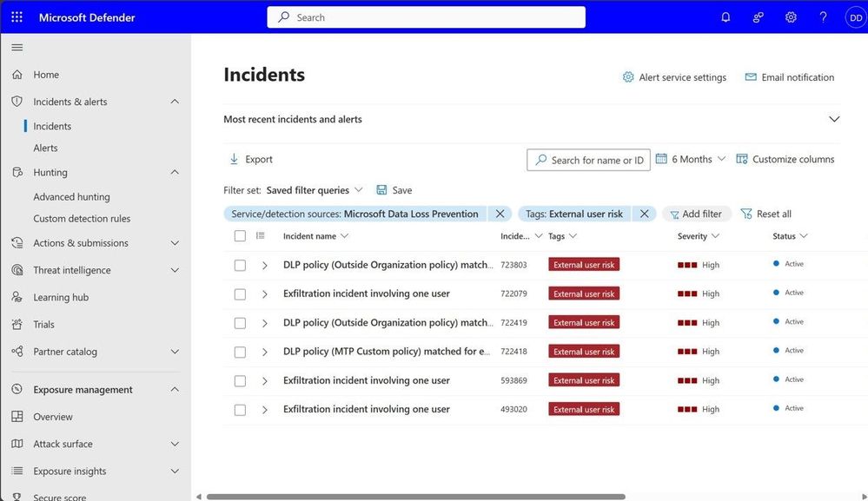The width and height of the screenshot is (868, 501).
Task: Click the Actions & submissions icon
Action: [x=17, y=243]
